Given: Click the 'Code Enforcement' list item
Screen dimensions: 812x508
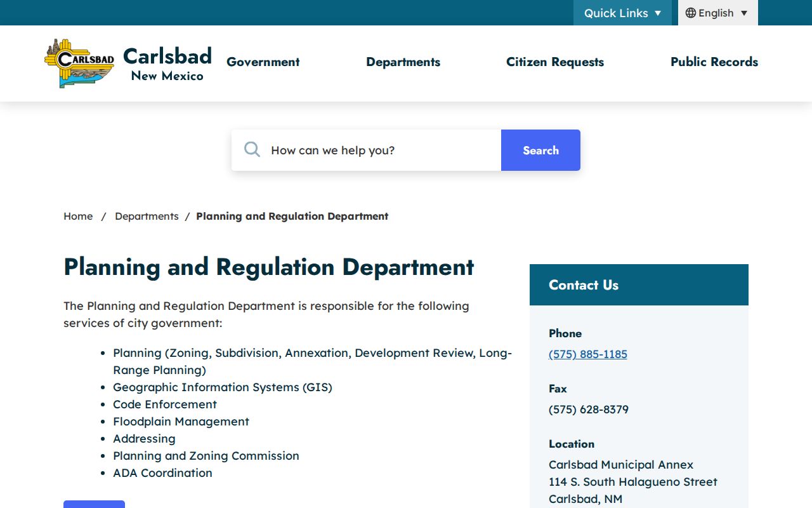Looking at the screenshot, I should 165,404.
